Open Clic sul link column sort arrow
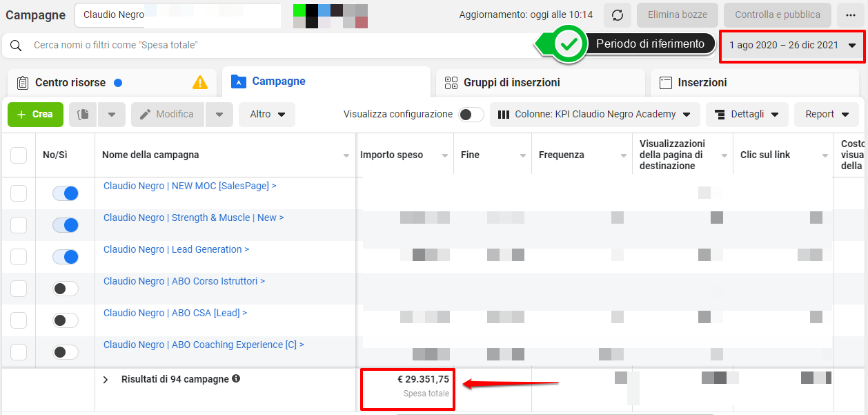The height and width of the screenshot is (415, 868). coord(825,156)
